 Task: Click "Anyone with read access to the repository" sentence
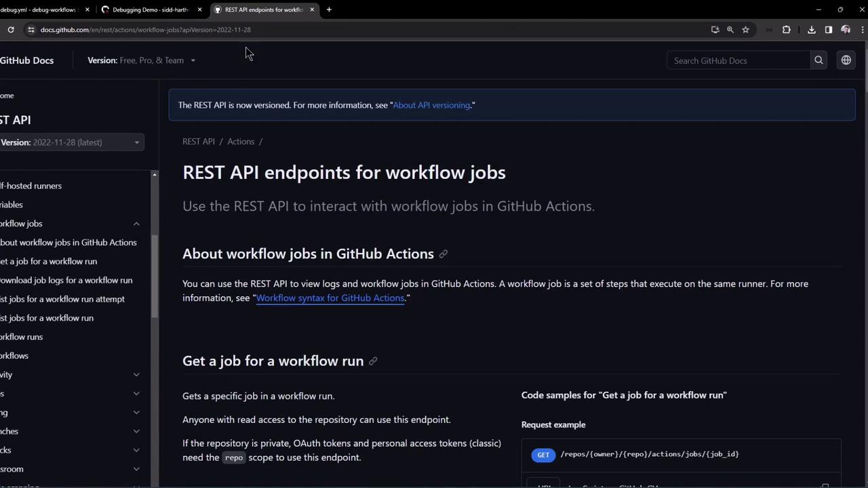tap(317, 420)
